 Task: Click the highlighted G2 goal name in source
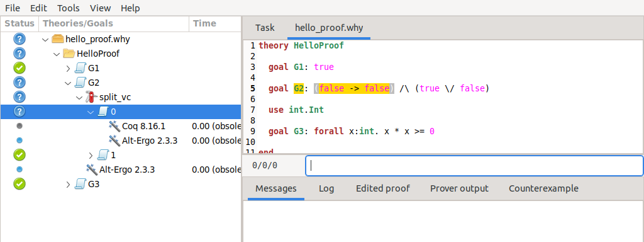[x=299, y=88]
